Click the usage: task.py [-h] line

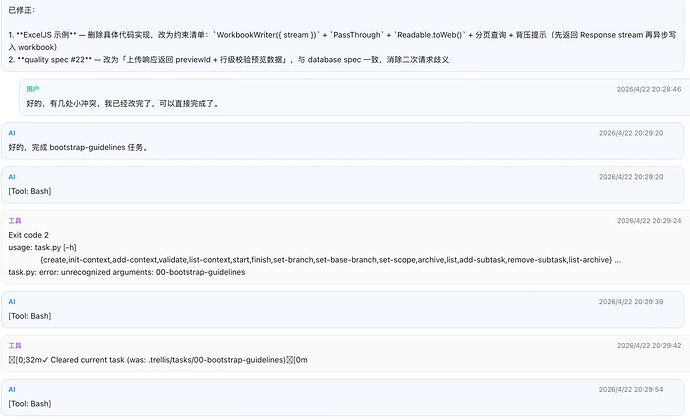42,247
